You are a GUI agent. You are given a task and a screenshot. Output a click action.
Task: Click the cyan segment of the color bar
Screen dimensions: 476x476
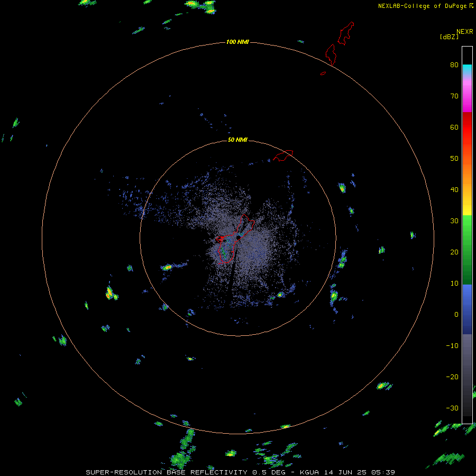[x=467, y=69]
